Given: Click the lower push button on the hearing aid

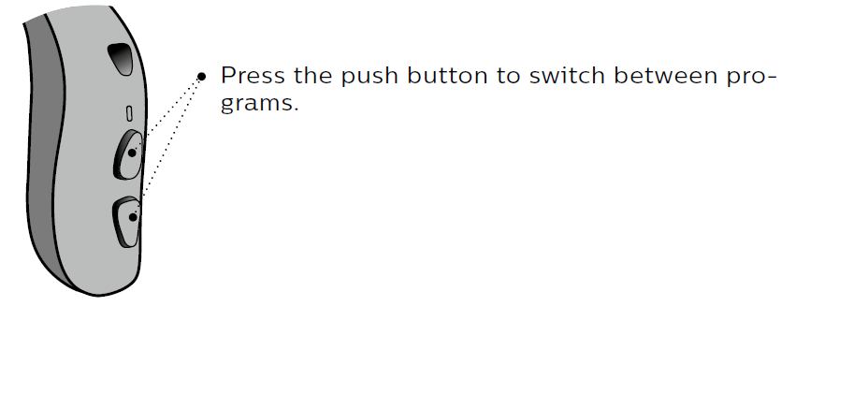Looking at the screenshot, I should coord(126,221).
